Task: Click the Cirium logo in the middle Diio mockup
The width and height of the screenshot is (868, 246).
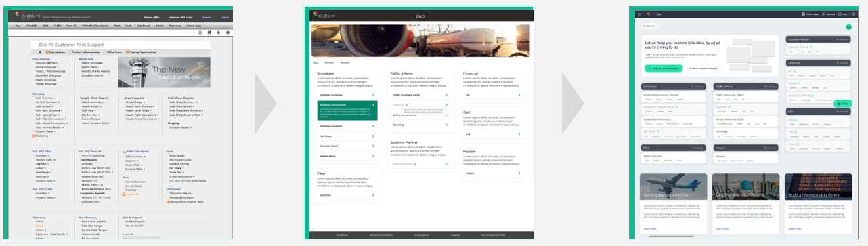Action: pos(324,15)
